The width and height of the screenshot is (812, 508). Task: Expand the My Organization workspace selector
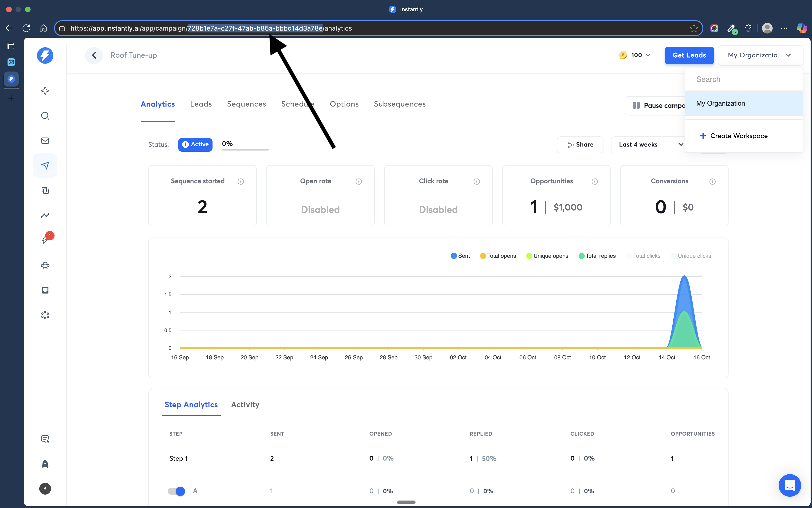[760, 55]
